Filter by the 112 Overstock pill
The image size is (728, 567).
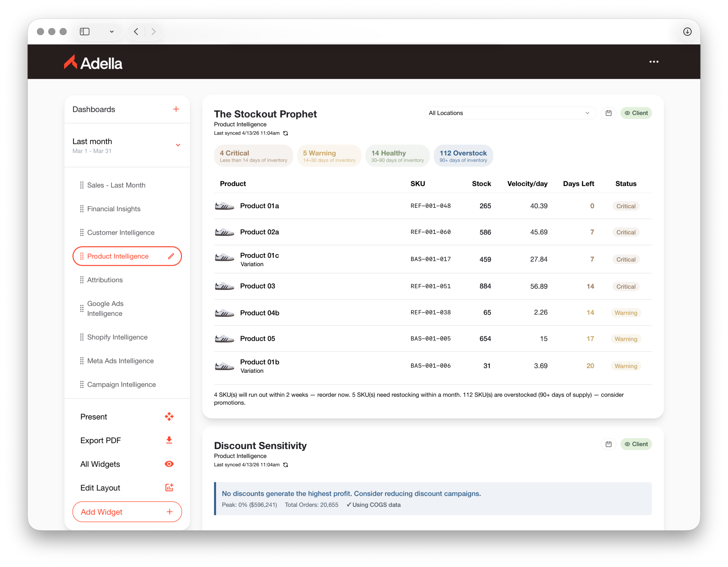click(463, 156)
